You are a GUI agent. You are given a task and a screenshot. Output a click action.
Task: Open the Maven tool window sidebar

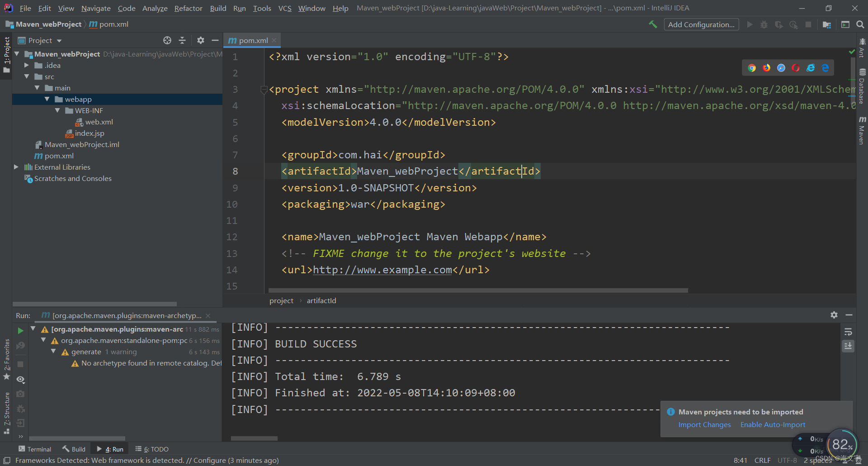coord(862,130)
